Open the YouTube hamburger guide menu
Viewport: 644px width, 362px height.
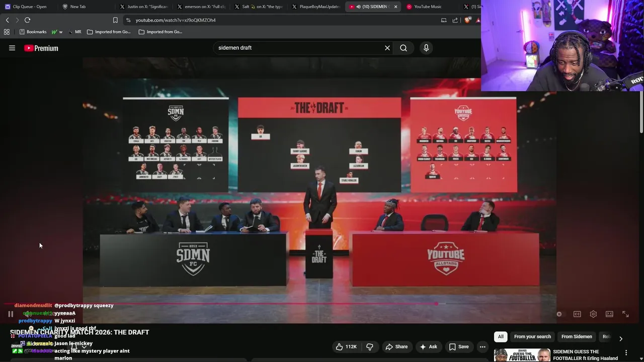pos(12,48)
